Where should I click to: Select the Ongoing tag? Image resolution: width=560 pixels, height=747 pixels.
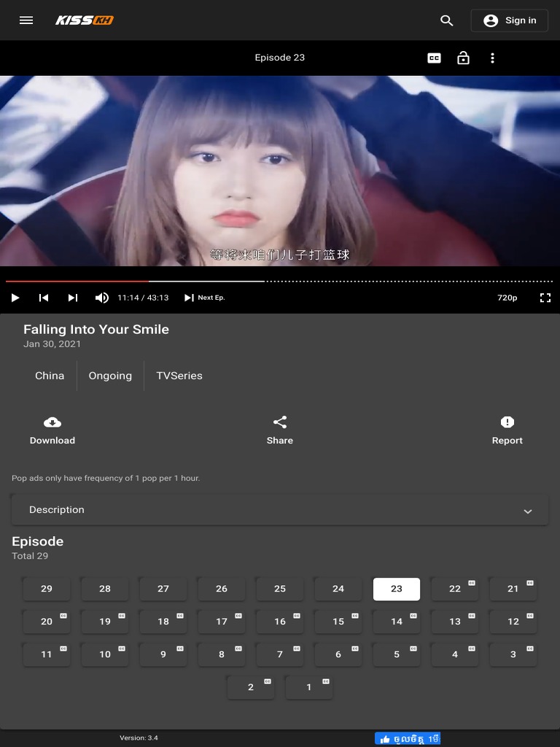[x=111, y=376]
